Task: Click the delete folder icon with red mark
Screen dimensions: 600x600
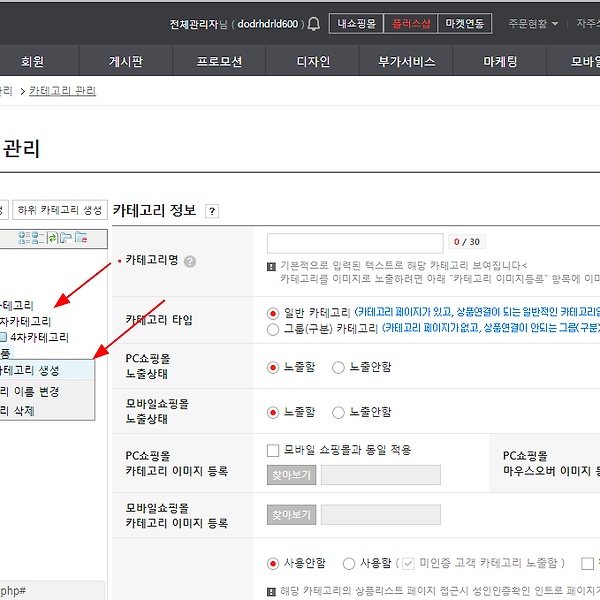Action: coord(81,238)
